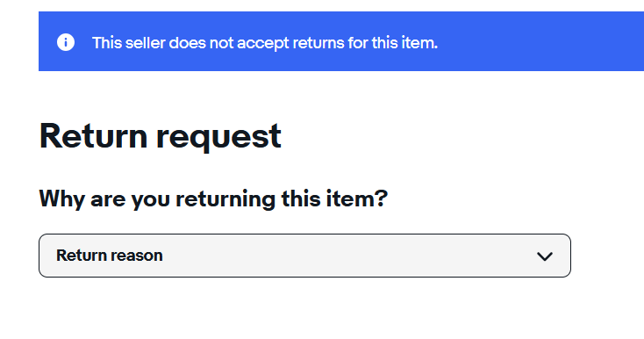Screen dimensions: 644x339
Task: Tap the circled 'i' information symbol
Action: point(66,42)
